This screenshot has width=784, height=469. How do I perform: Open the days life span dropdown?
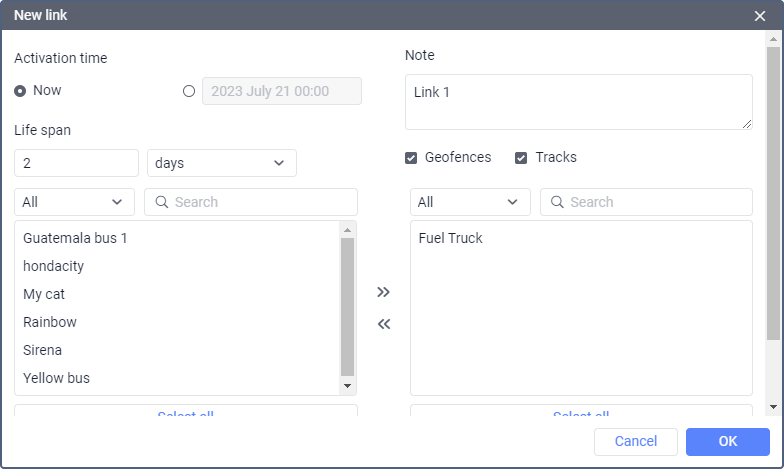point(221,163)
